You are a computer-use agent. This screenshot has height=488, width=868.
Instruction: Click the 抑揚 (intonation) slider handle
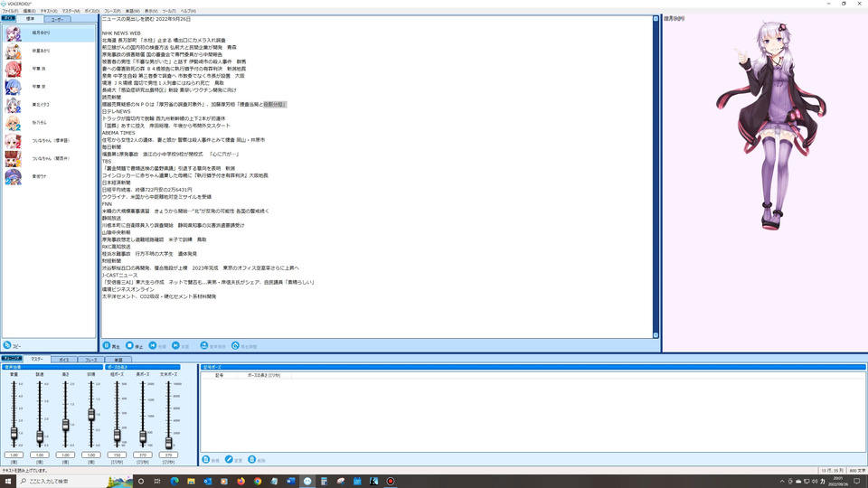coord(91,415)
